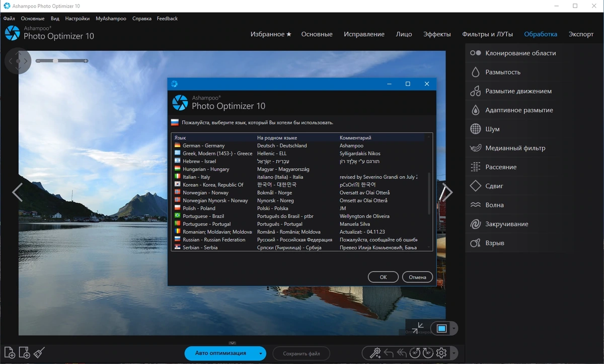Switch to the Исправление tab
This screenshot has height=364, width=604.
click(364, 34)
